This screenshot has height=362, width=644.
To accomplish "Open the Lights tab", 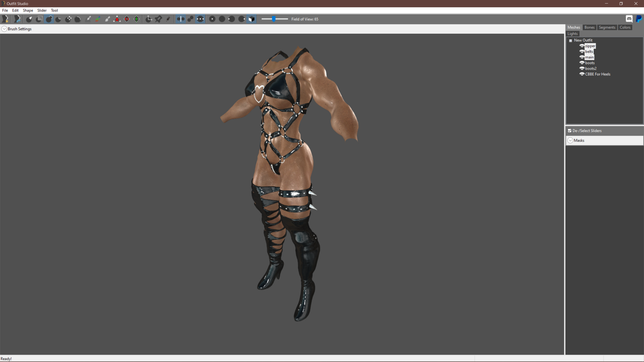I will pyautogui.click(x=573, y=34).
